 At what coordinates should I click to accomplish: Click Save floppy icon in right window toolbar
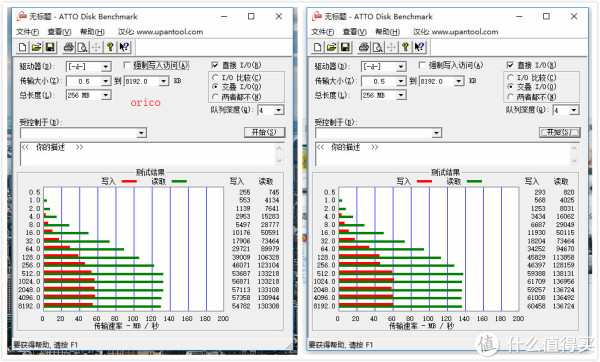pyautogui.click(x=345, y=47)
